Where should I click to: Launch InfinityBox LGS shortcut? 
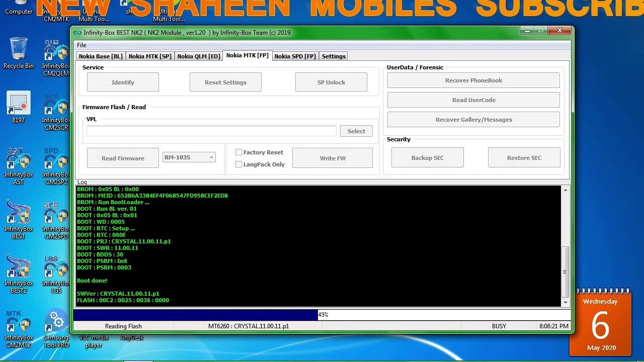click(56, 275)
